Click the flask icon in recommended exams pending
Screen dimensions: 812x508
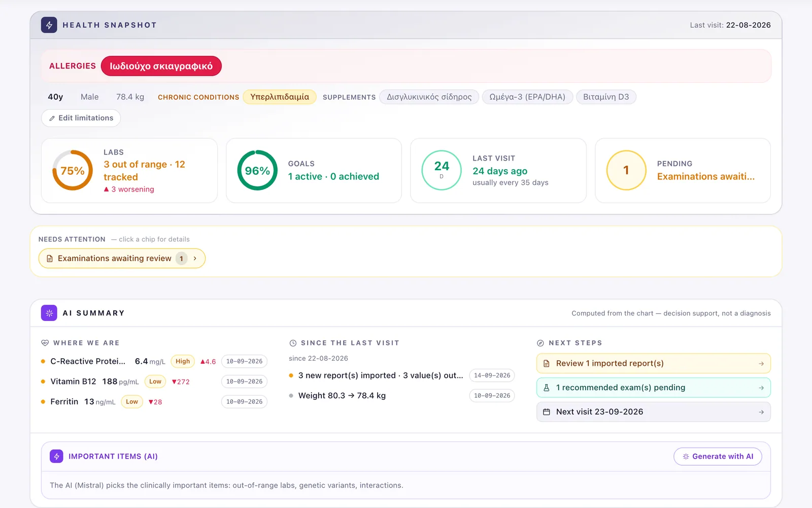click(x=547, y=388)
